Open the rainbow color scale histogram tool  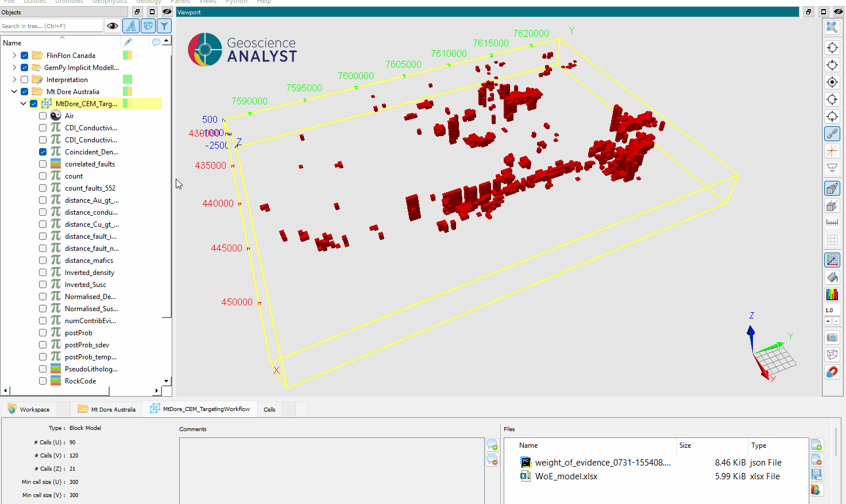(x=832, y=294)
